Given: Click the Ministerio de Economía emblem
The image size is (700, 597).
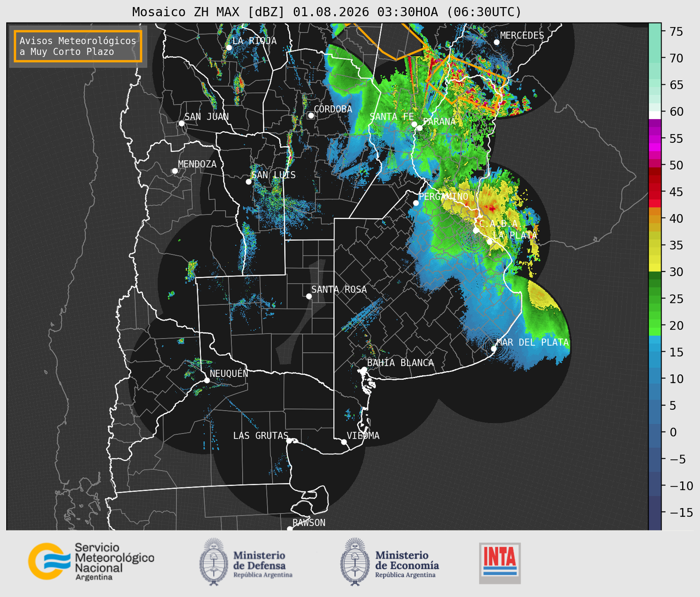Looking at the screenshot, I should point(355,562).
